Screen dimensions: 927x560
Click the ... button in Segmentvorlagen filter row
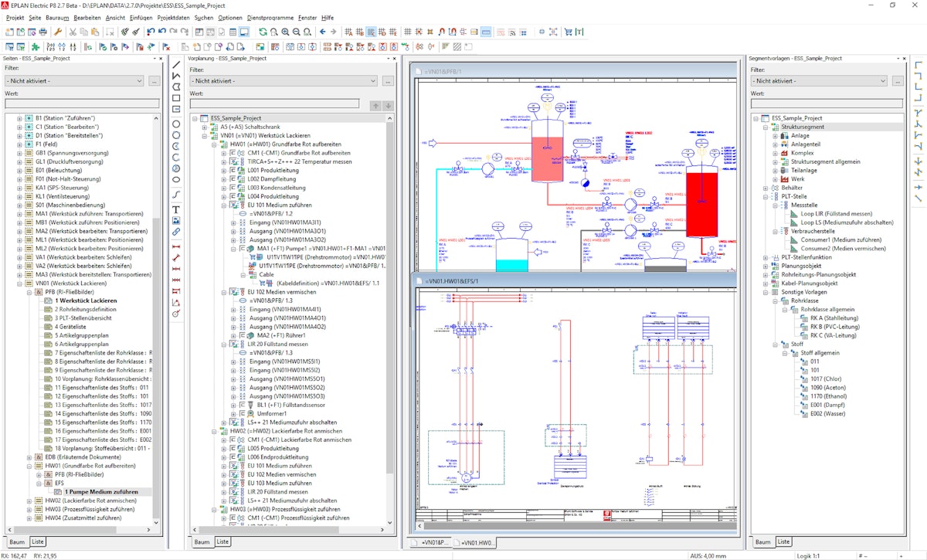point(898,81)
